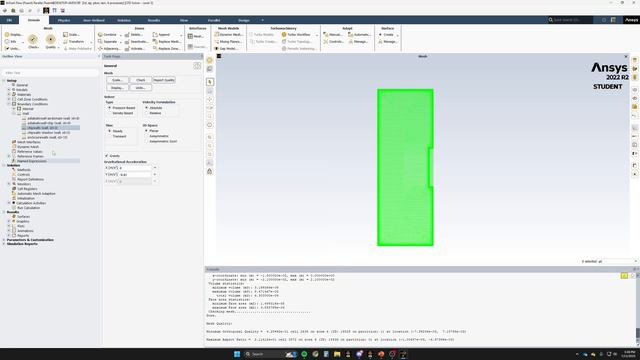The height and width of the screenshot is (360, 640).
Task: Expand Models node in outline tree
Action: coord(9,90)
